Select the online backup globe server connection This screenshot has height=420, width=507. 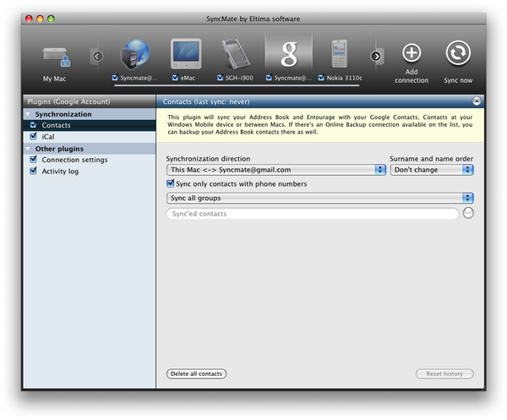click(x=135, y=54)
